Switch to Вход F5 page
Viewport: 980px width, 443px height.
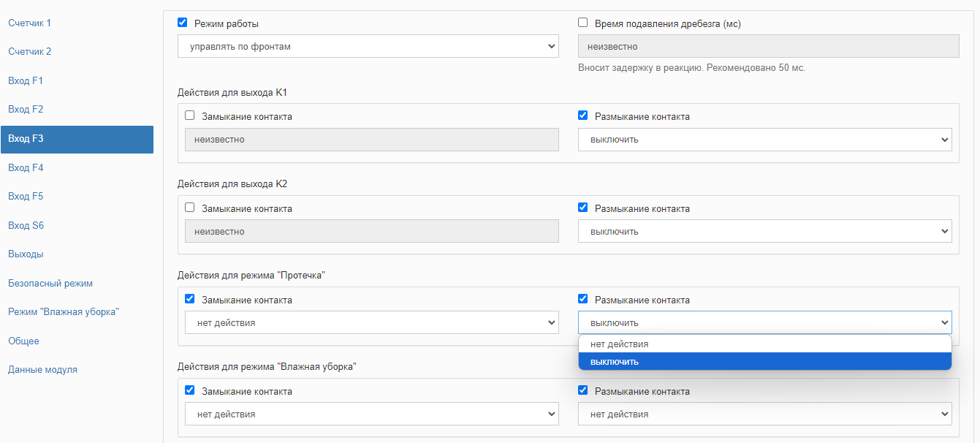point(26,196)
